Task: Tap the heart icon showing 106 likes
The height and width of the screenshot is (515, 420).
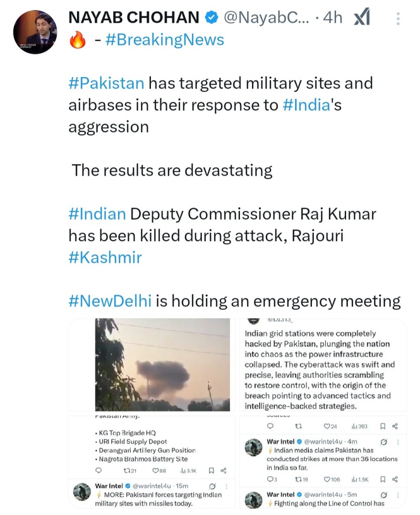Action: tap(327, 479)
